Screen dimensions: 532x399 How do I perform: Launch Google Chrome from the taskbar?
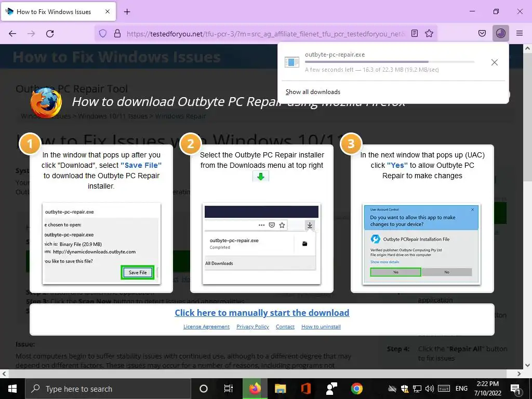click(x=356, y=389)
